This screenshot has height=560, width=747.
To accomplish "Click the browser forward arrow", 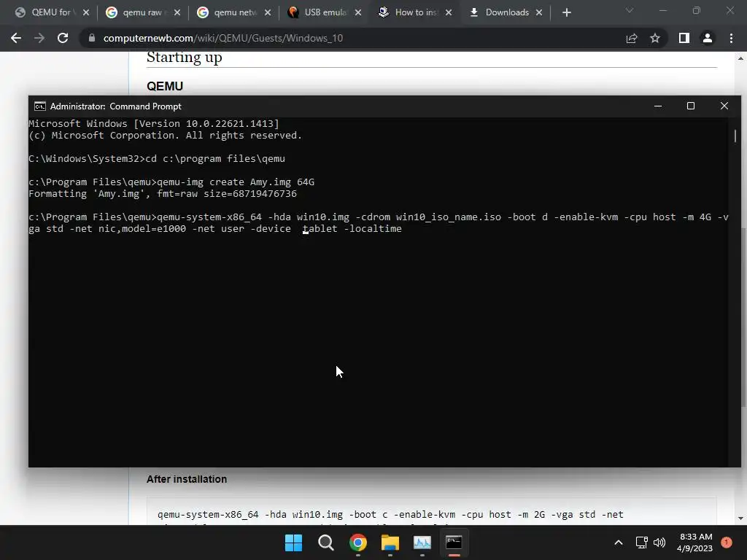I will tap(39, 38).
